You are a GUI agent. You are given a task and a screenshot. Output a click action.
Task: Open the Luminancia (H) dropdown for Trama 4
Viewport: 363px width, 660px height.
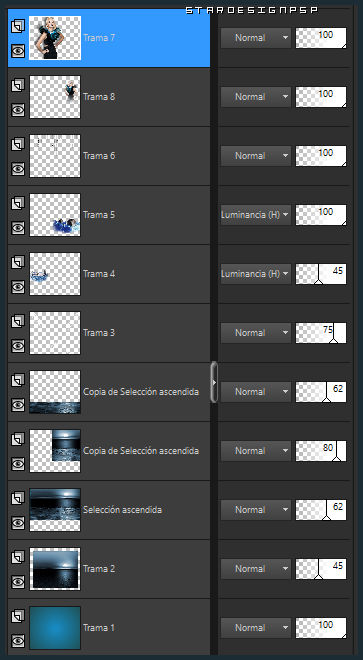tap(256, 274)
